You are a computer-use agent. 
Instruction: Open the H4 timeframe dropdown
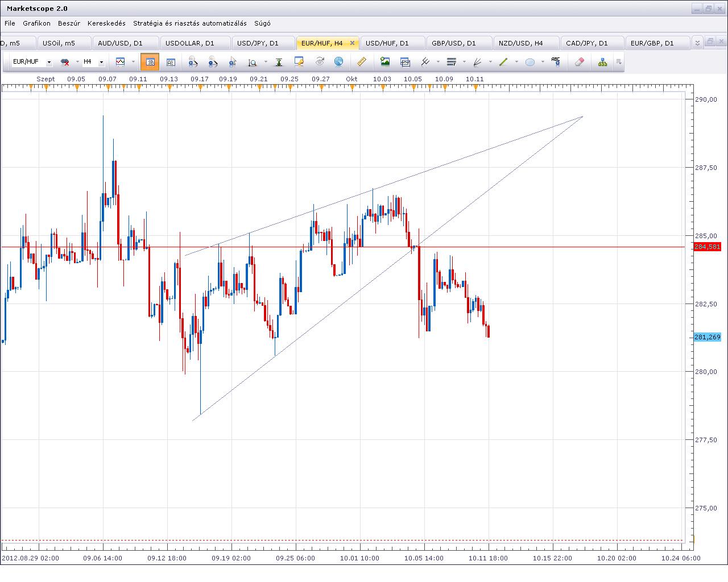(x=101, y=62)
